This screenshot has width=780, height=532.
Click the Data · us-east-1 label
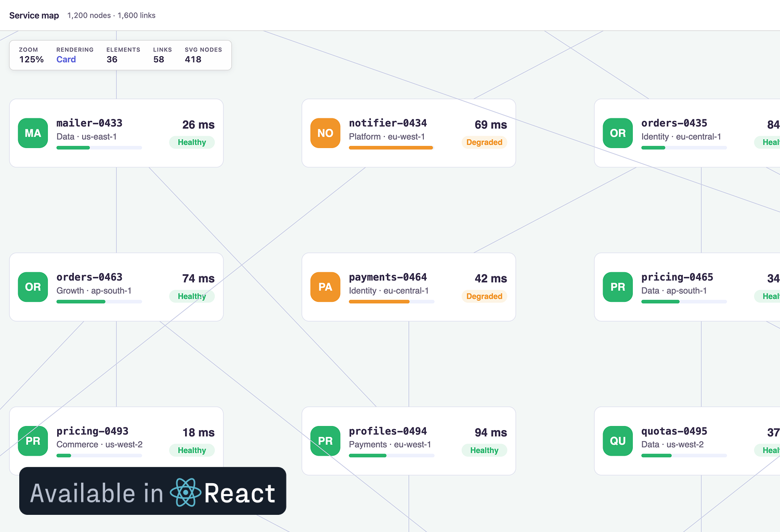pos(87,137)
